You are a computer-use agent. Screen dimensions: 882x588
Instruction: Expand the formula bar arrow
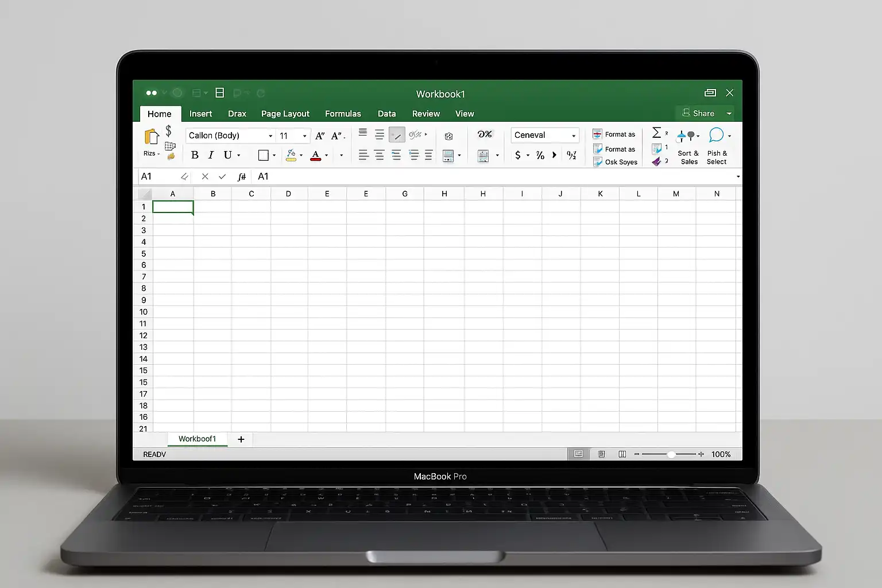(738, 177)
